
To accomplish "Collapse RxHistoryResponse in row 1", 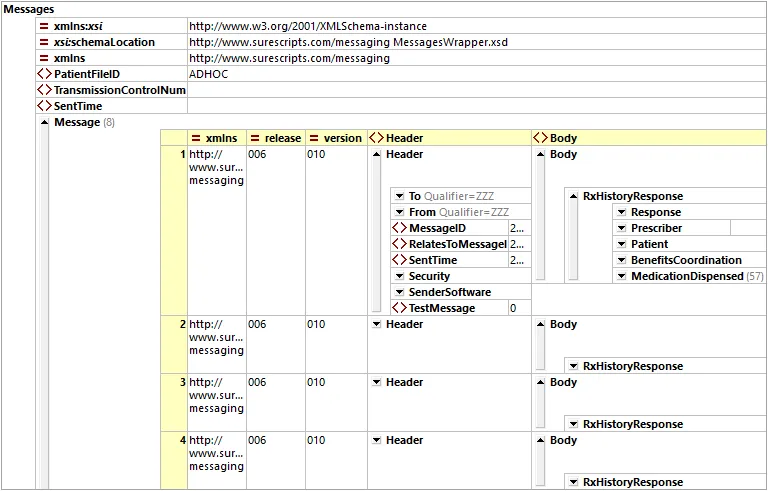I will point(573,196).
